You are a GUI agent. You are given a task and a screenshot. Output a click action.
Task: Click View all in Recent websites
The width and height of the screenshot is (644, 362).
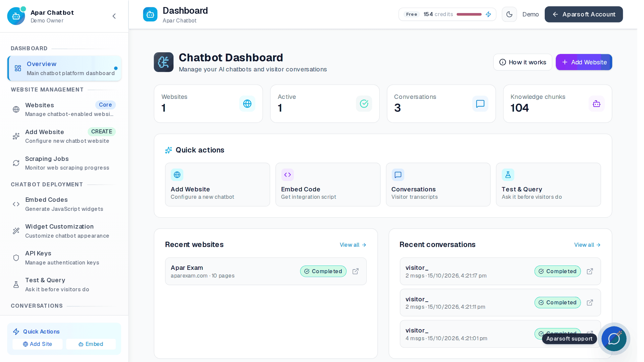tap(353, 245)
